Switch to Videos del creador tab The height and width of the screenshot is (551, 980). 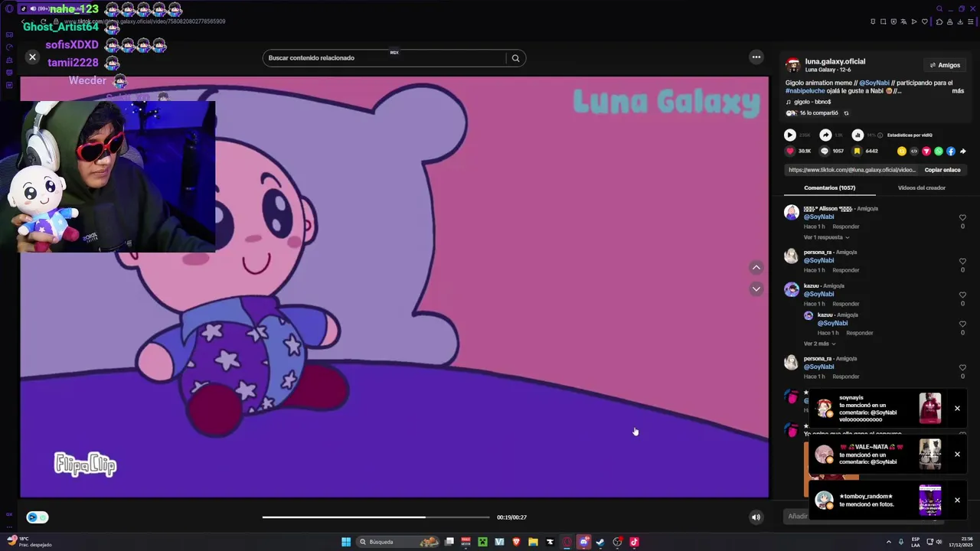922,187
